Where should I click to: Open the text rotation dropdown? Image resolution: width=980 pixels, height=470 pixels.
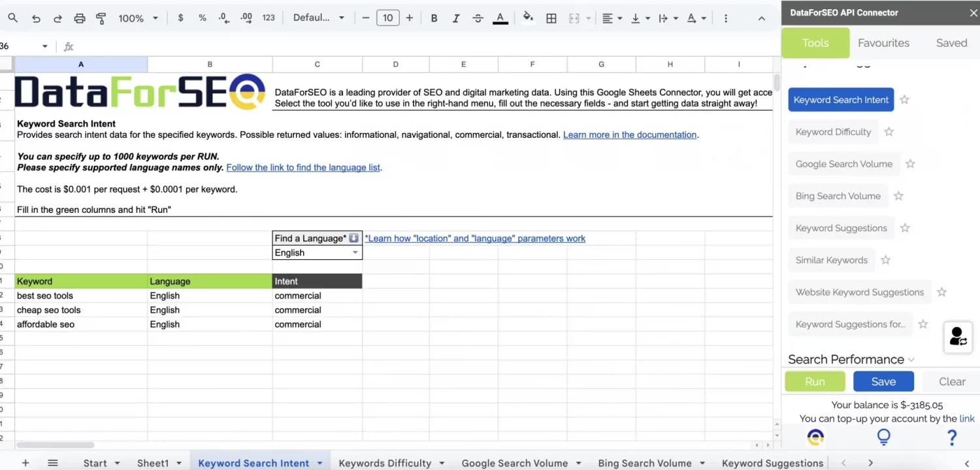[x=696, y=18]
